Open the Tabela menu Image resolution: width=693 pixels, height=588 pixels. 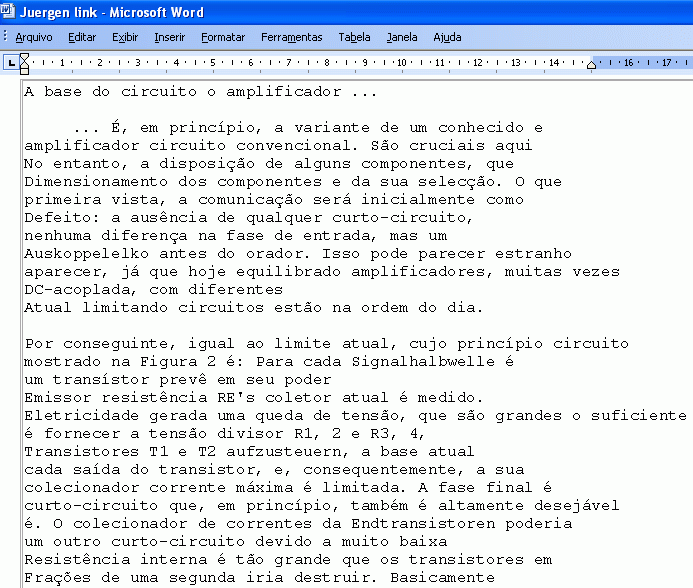354,38
